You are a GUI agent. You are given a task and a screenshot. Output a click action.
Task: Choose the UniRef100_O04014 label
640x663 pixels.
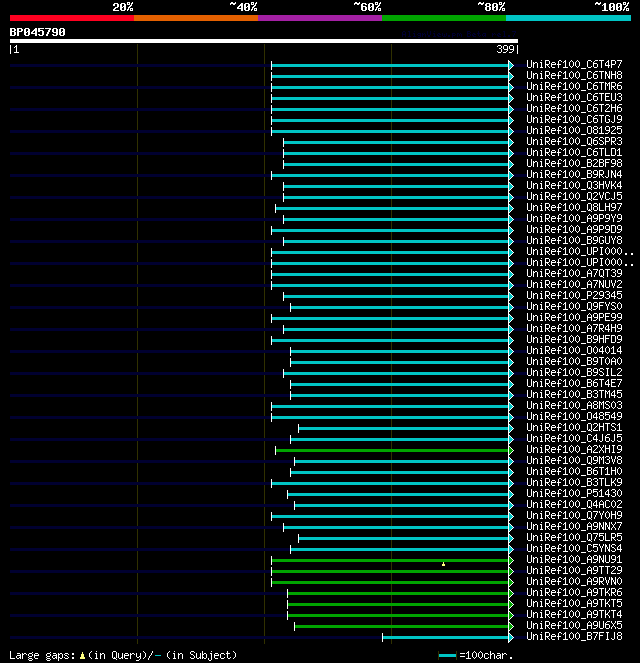(574, 350)
